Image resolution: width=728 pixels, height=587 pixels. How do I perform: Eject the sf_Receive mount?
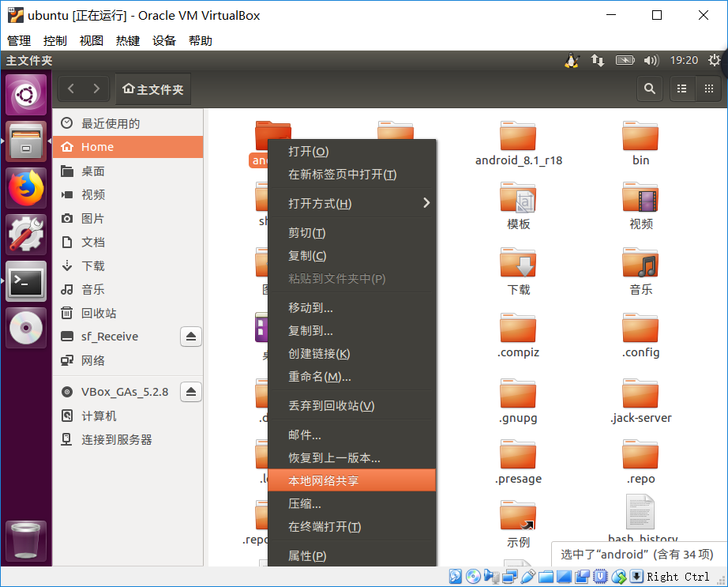[x=191, y=337]
